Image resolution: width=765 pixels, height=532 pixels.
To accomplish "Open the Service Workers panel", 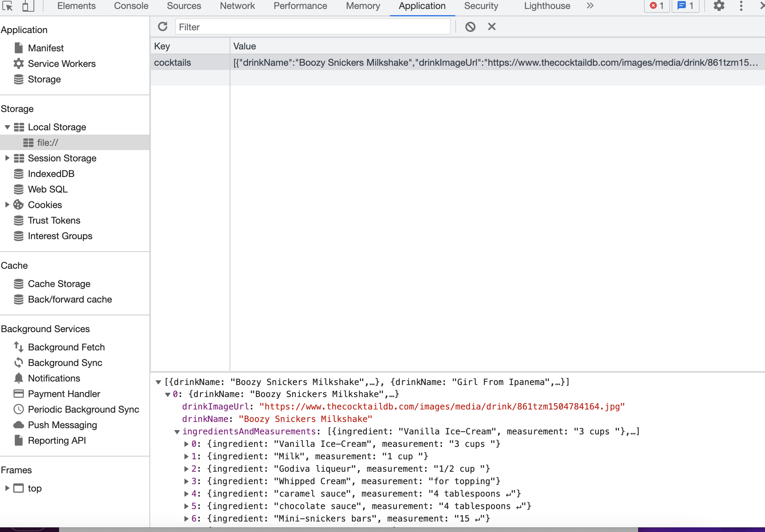I will coord(61,63).
